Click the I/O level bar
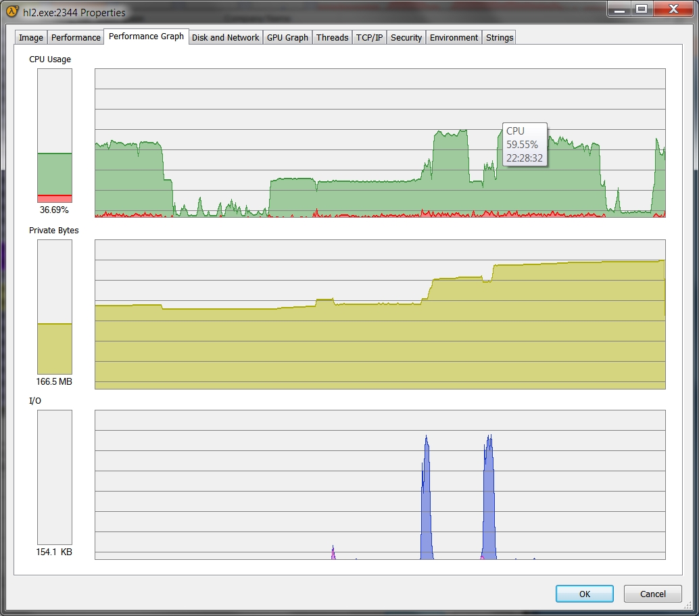 (x=54, y=477)
